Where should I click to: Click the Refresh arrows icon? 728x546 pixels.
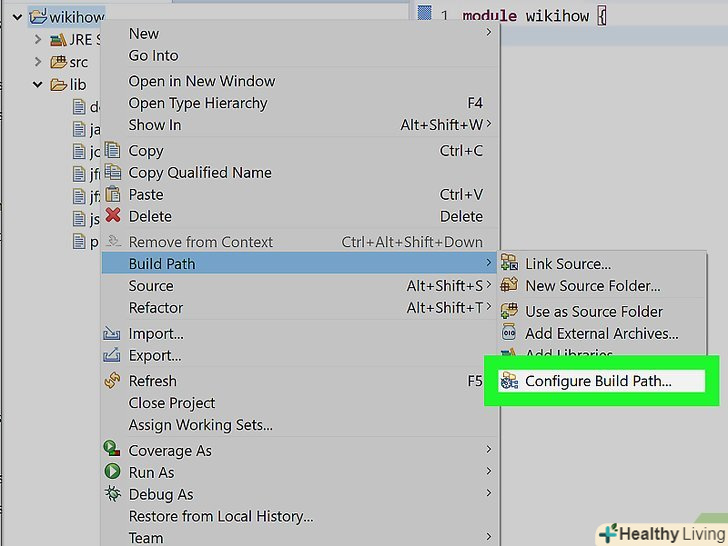coord(112,380)
